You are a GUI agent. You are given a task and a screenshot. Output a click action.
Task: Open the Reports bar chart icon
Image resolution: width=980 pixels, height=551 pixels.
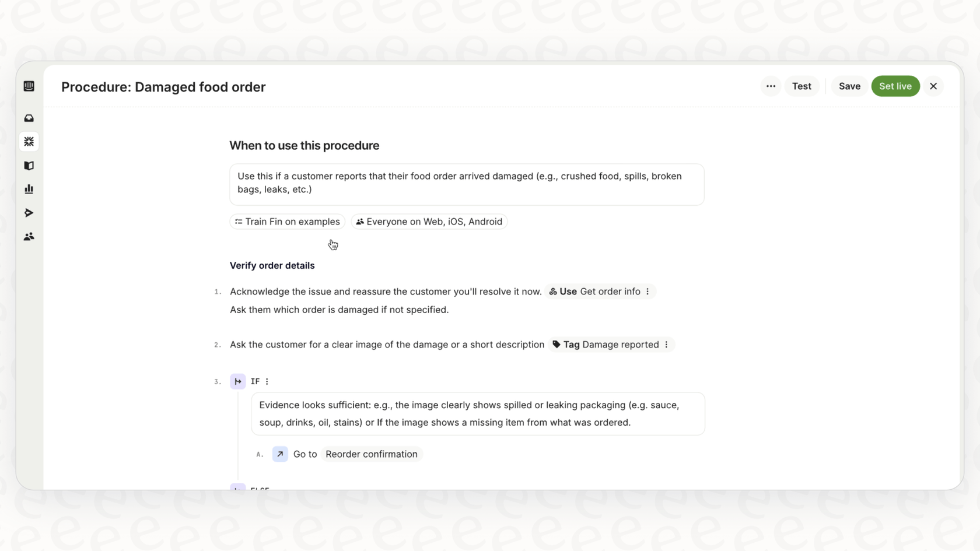(29, 189)
